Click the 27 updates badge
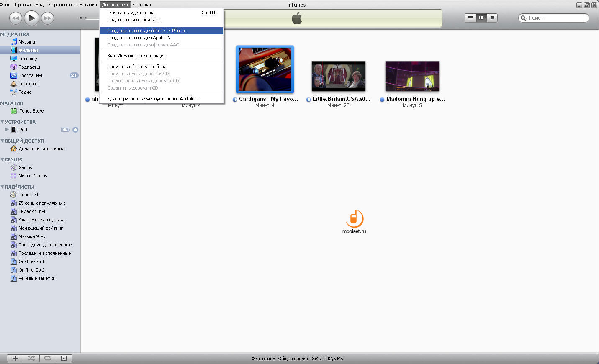Screen dimensions: 599x364 (74, 75)
